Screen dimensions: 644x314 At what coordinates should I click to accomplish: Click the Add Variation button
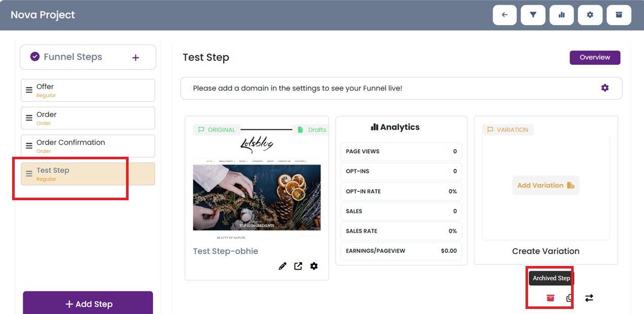546,186
